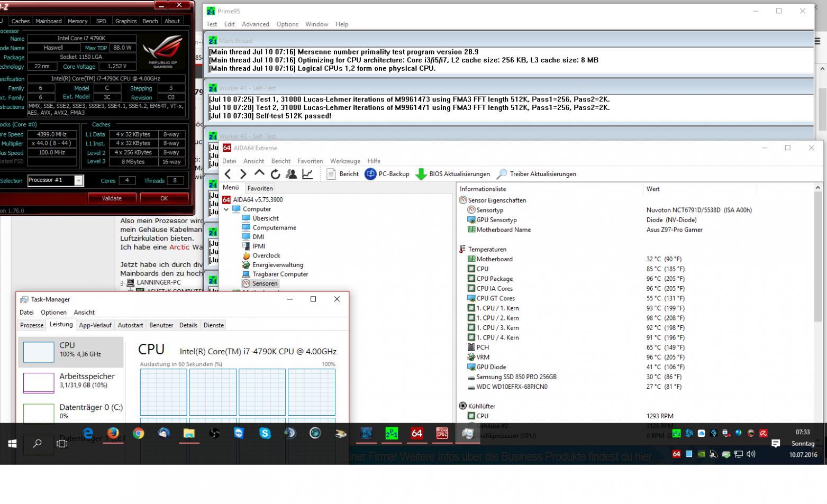
Task: Switch to Memory tab in CPU-Z
Action: 77,21
